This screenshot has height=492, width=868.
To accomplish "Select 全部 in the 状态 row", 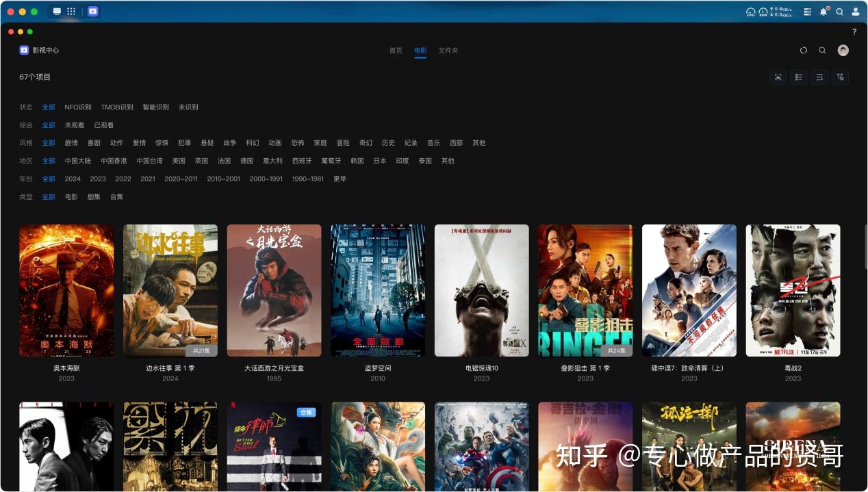I will point(49,107).
